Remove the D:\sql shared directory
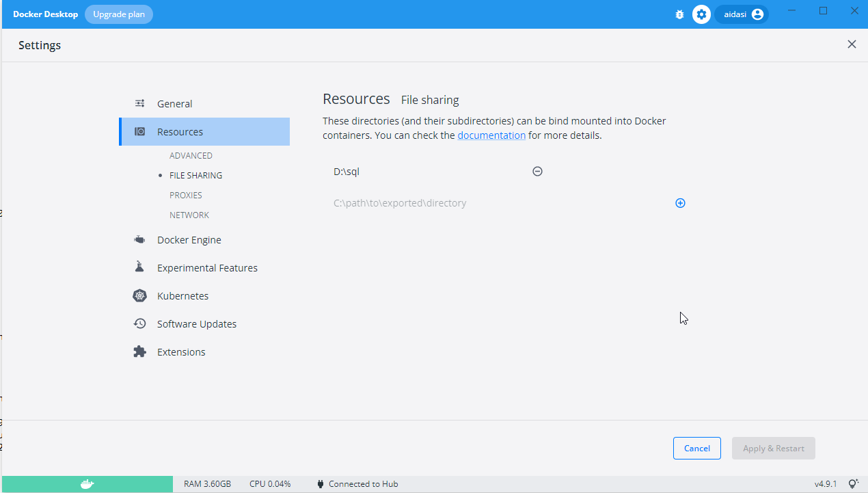 pos(537,172)
